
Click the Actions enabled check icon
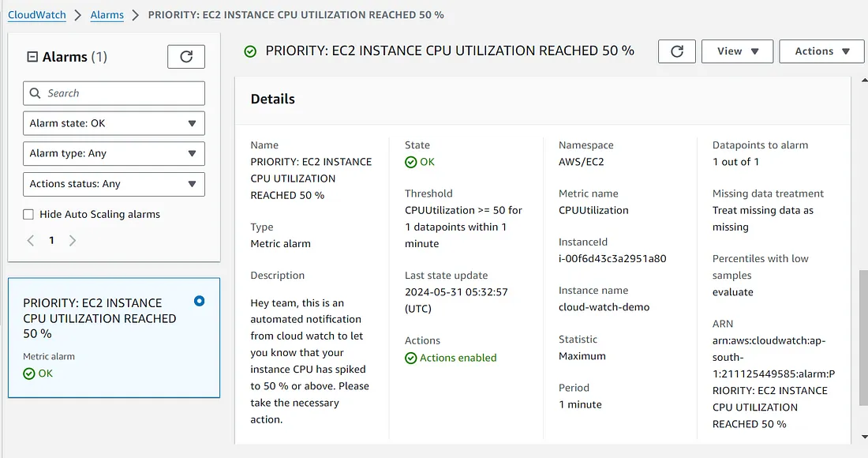tap(410, 358)
